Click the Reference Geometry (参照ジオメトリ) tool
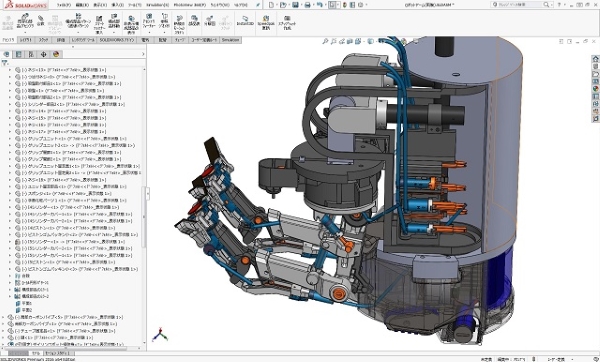600x362 pixels. click(x=164, y=21)
